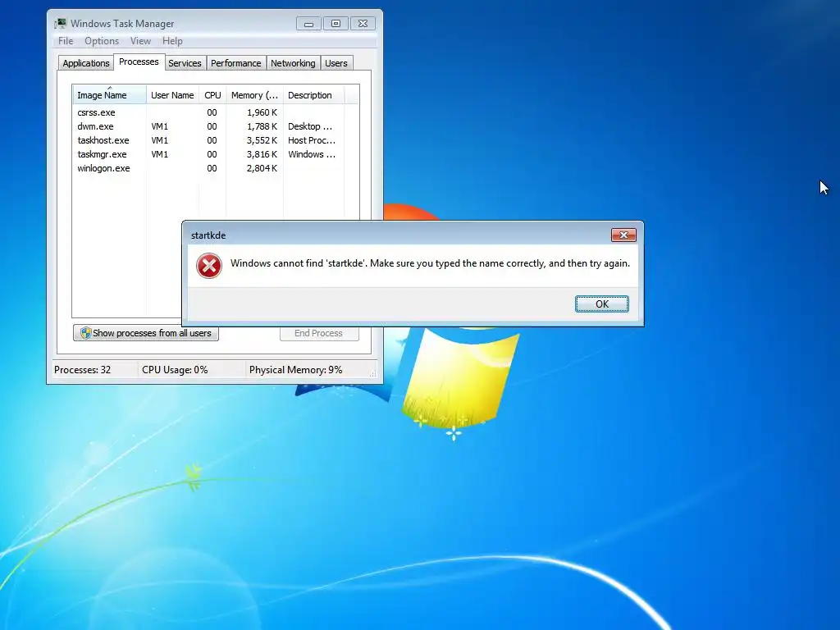The height and width of the screenshot is (630, 840).
Task: Click the Physical Memory: 9% status entry
Action: pyautogui.click(x=295, y=370)
